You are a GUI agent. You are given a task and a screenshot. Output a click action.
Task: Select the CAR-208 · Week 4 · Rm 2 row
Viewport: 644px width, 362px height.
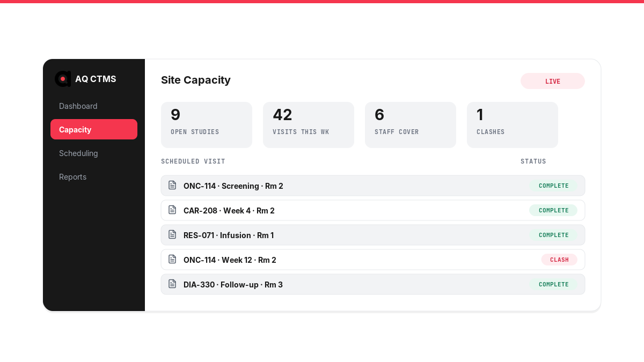[x=373, y=210]
